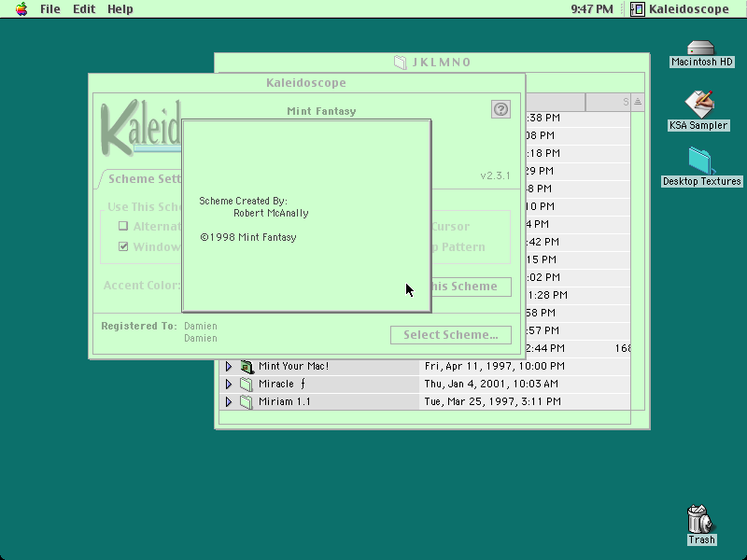Toggle the Alternate checkbox
Image resolution: width=747 pixels, height=560 pixels.
tap(123, 226)
